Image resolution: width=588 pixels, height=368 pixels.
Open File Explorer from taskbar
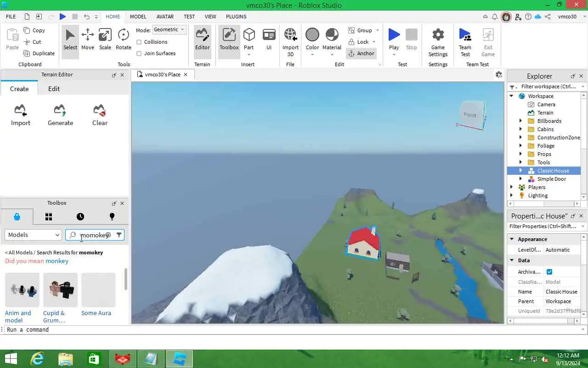pos(66,359)
